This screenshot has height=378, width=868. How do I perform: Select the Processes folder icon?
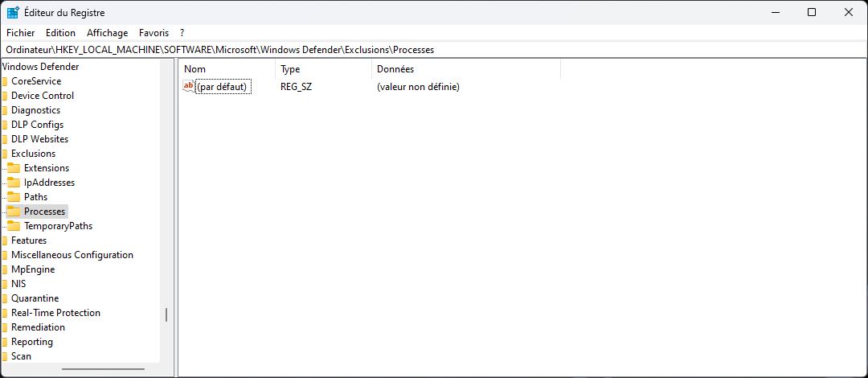[x=14, y=212]
